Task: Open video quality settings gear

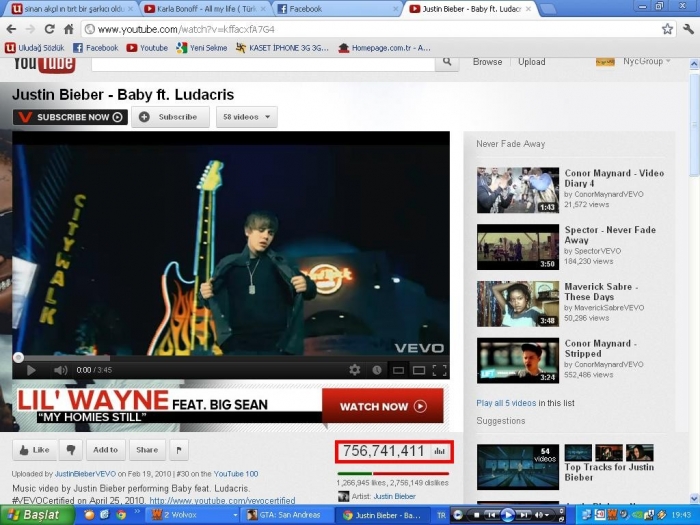Action: pos(354,370)
